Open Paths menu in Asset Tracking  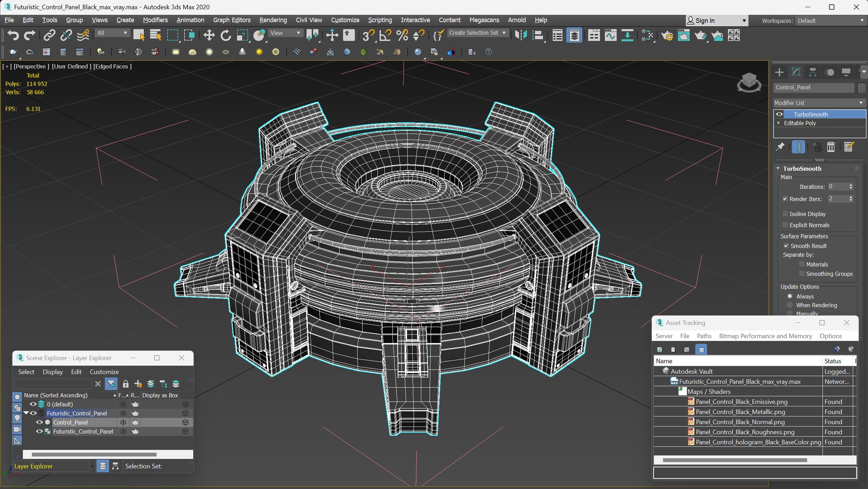point(704,336)
